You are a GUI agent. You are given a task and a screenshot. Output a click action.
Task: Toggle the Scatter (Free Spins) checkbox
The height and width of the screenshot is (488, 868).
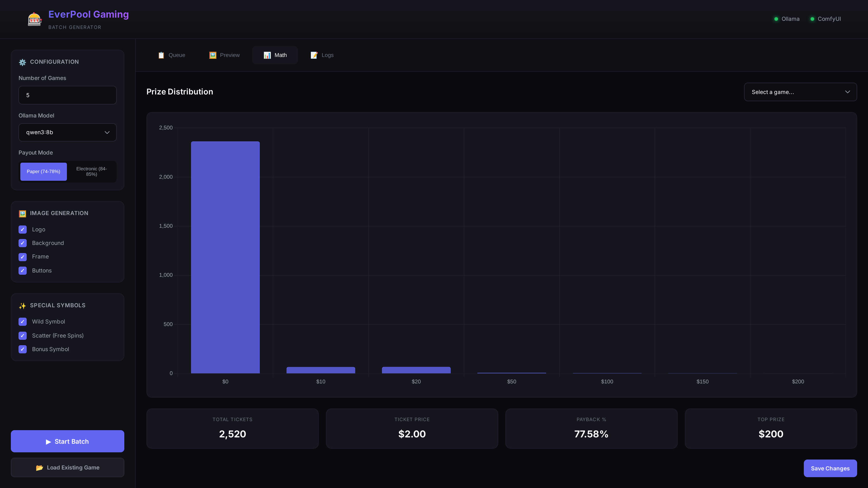pyautogui.click(x=23, y=335)
